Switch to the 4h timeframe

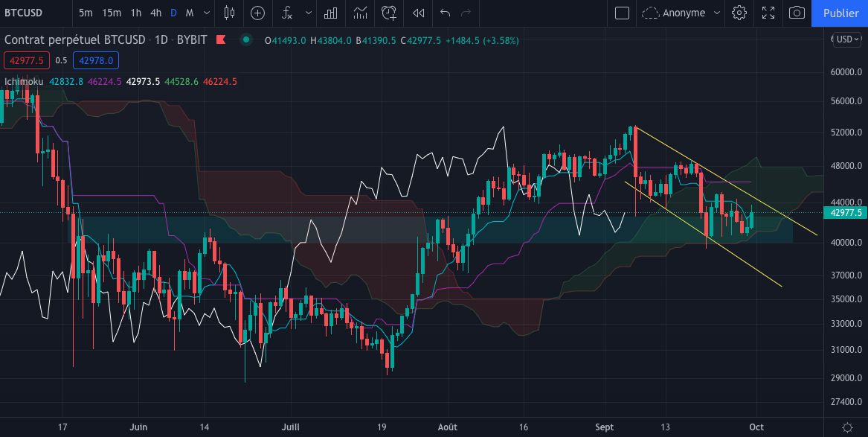click(x=155, y=13)
